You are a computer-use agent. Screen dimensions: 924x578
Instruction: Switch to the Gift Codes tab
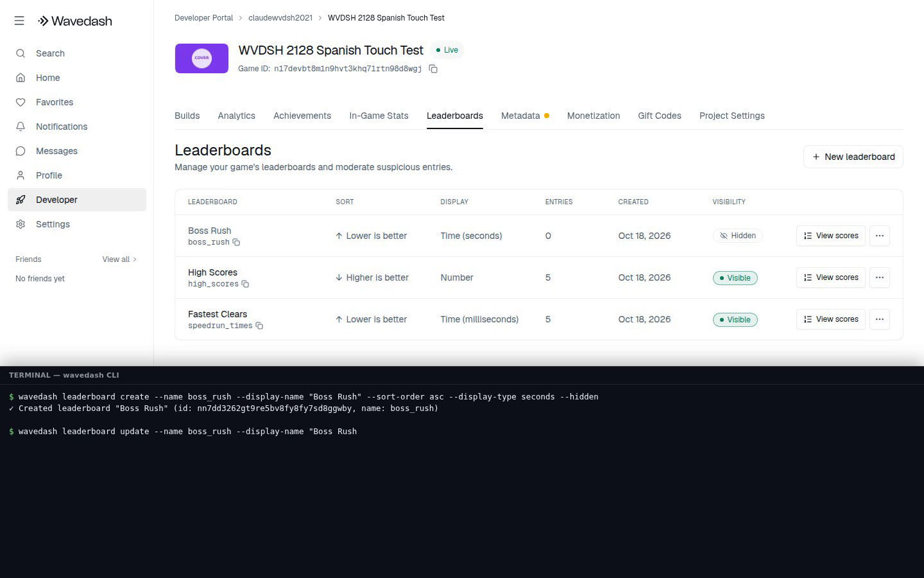coord(660,116)
